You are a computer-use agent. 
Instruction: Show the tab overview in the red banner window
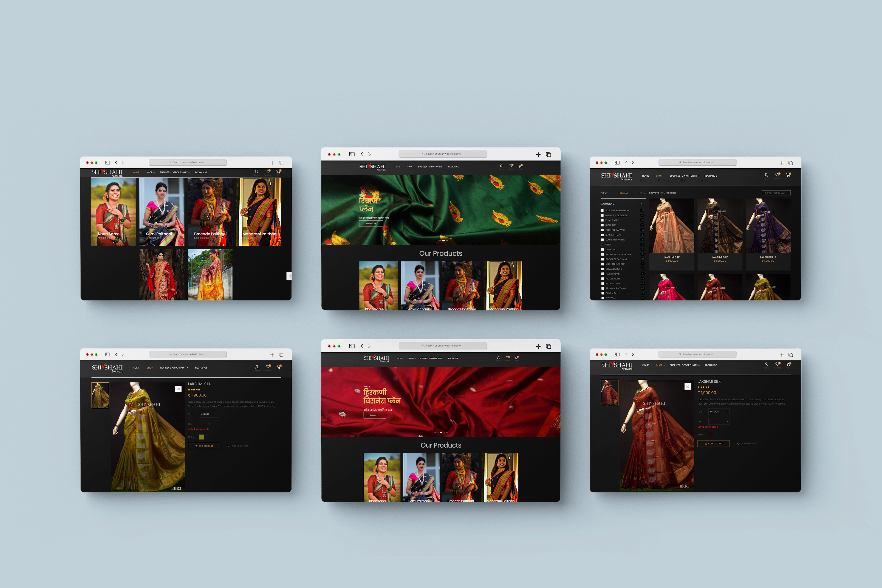[x=548, y=347]
